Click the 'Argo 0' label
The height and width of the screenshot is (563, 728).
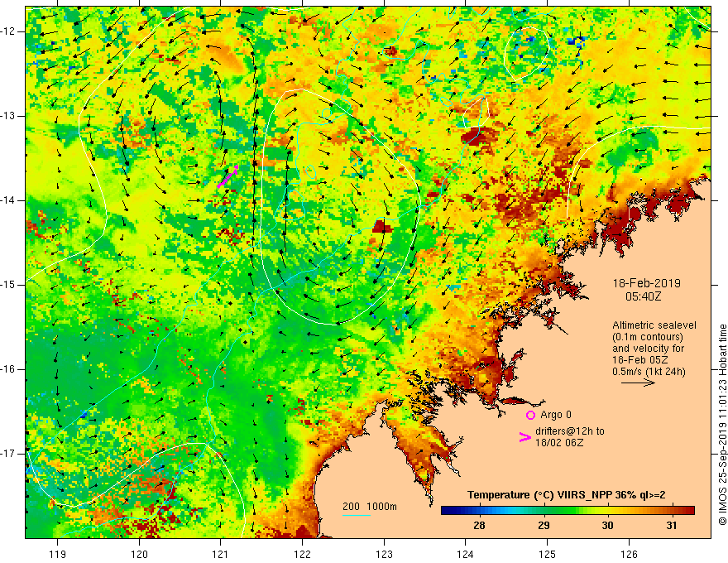(x=556, y=415)
